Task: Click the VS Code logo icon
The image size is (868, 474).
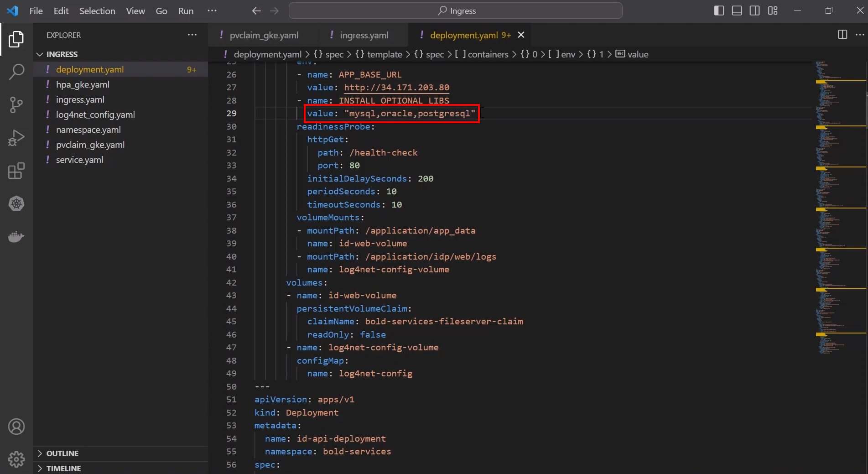Action: coord(13,10)
